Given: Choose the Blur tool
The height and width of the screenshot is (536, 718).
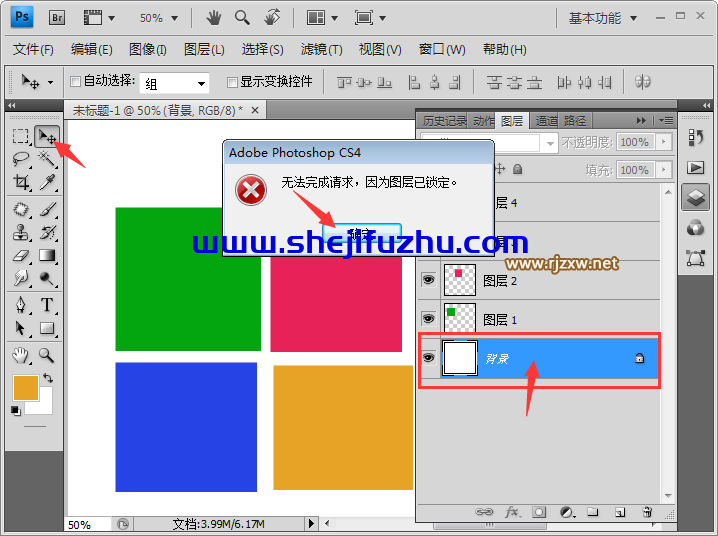Looking at the screenshot, I should (x=21, y=278).
